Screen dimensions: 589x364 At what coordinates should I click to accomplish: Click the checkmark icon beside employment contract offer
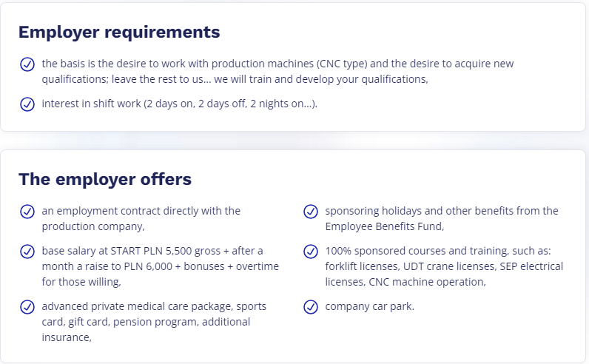click(x=27, y=212)
